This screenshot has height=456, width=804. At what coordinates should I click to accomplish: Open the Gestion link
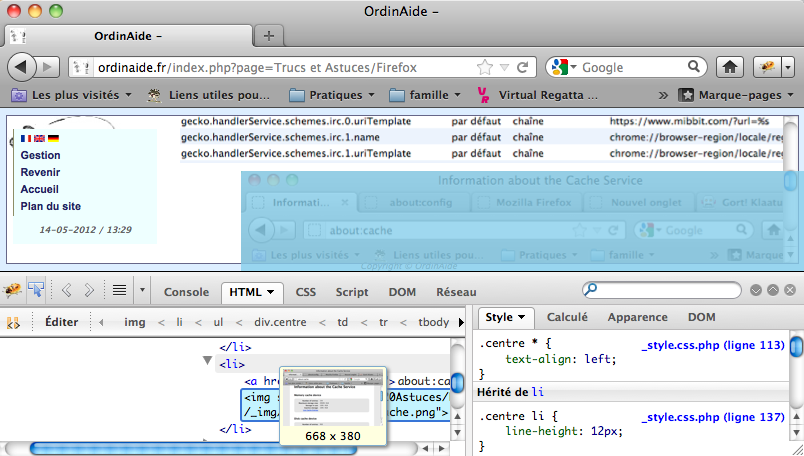tap(41, 155)
